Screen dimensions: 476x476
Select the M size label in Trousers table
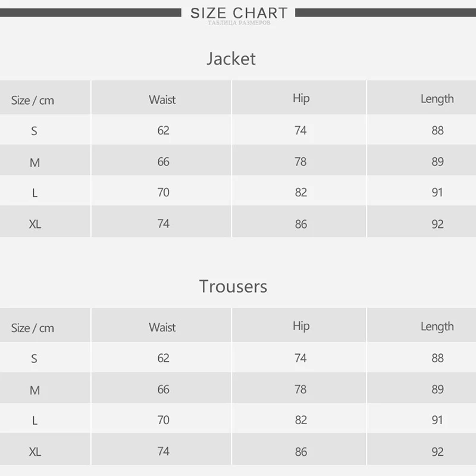[35, 390]
